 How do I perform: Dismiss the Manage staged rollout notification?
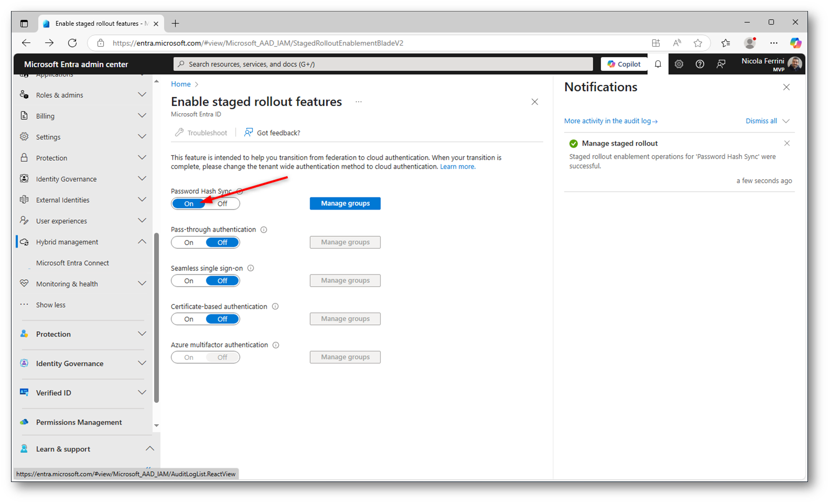click(787, 143)
